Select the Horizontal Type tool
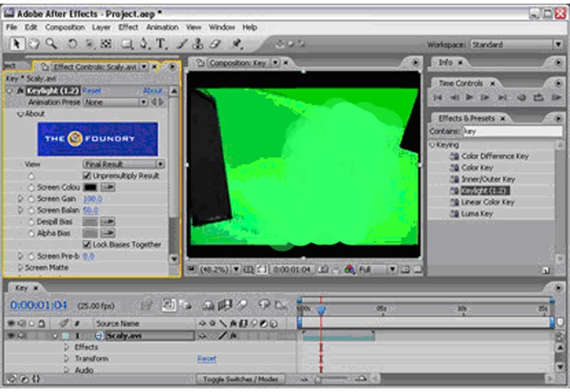570x392 pixels. click(161, 44)
